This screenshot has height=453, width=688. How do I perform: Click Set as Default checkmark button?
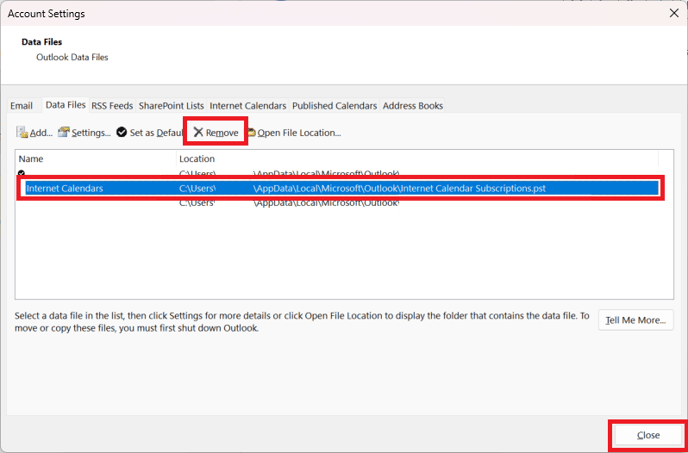[149, 133]
